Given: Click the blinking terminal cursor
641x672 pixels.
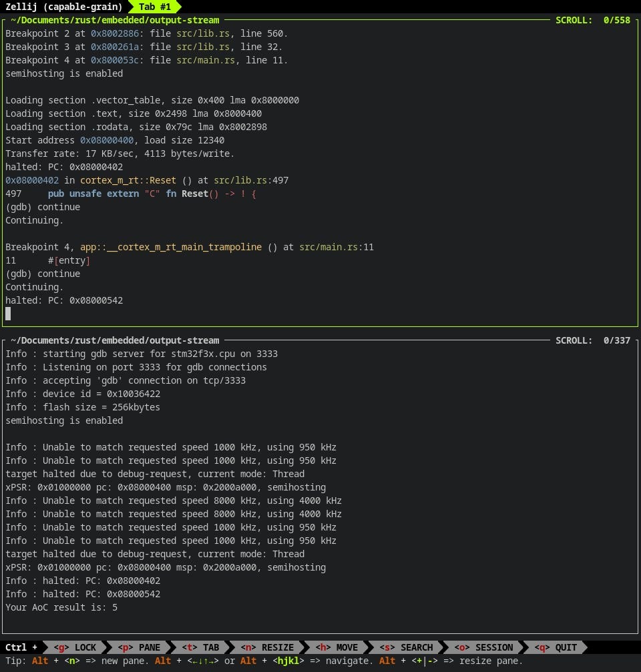Looking at the screenshot, I should (8, 314).
